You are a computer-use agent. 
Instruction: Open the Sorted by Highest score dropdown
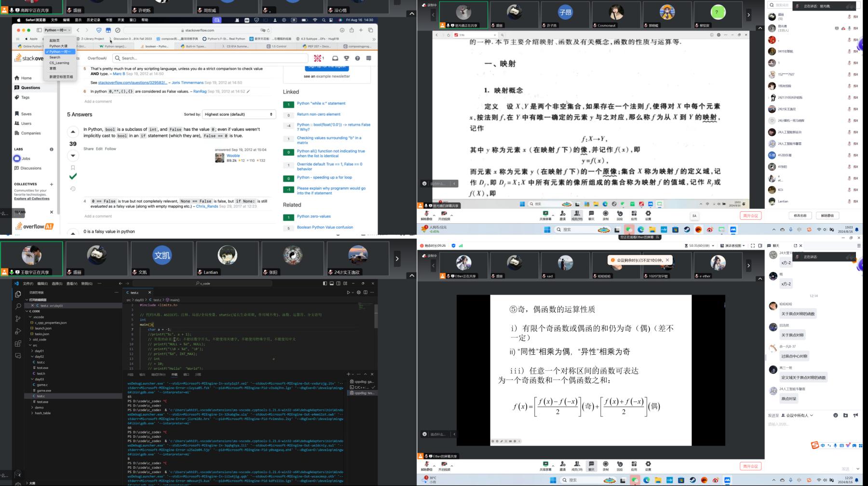coord(238,114)
